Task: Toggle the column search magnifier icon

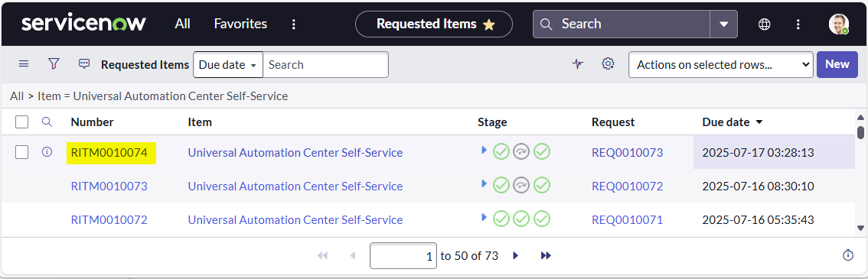Action: [47, 122]
